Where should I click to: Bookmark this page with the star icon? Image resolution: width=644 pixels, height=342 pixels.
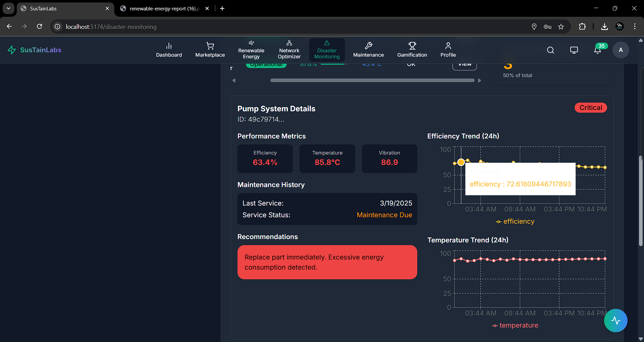561,26
